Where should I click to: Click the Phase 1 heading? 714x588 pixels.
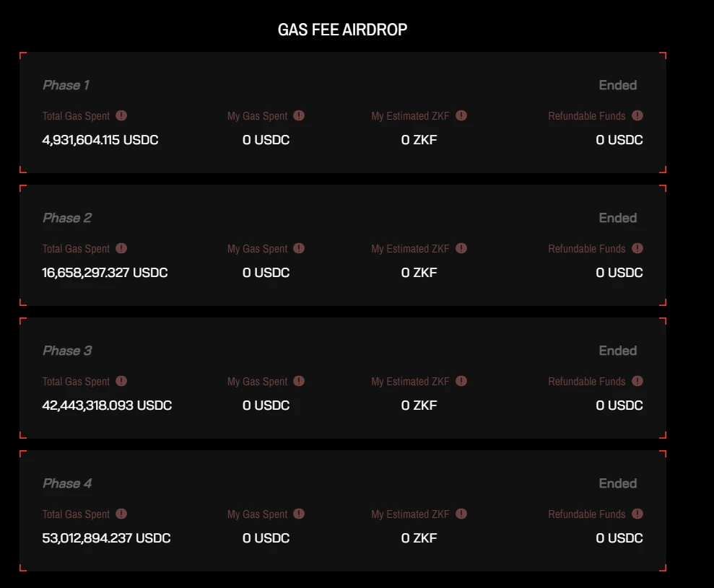click(x=66, y=85)
